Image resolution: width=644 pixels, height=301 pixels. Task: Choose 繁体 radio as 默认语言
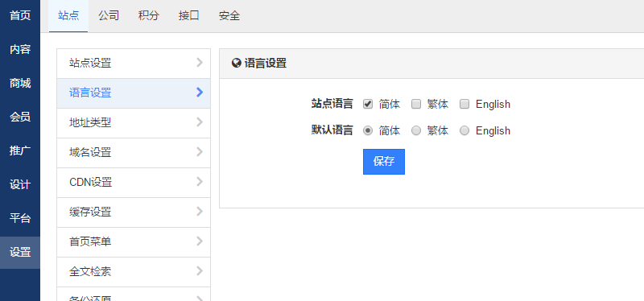pos(416,130)
